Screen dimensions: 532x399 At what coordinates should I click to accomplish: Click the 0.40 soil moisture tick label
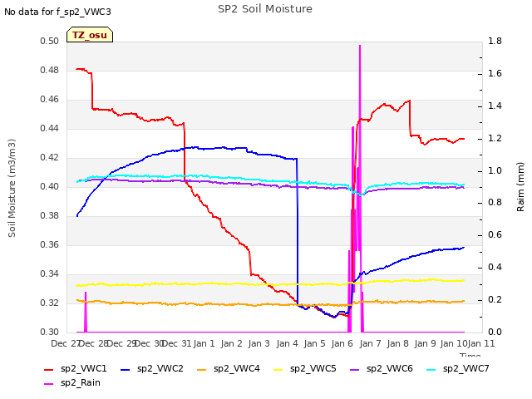[x=50, y=186]
